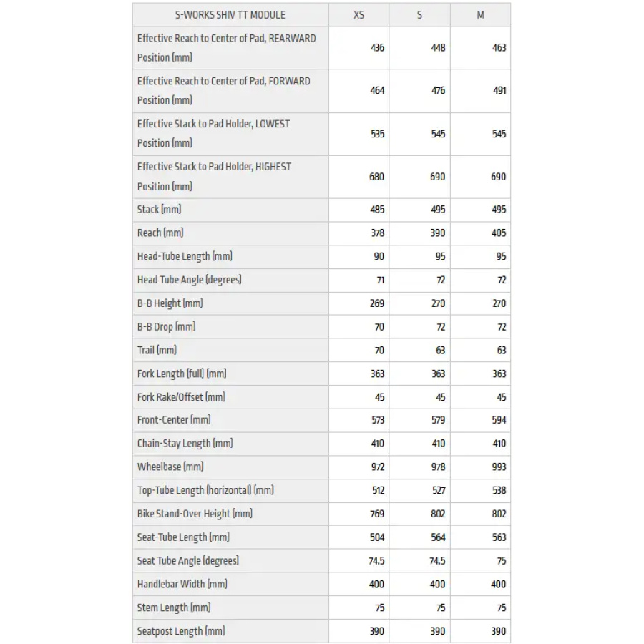This screenshot has width=644, height=644.
Task: Click the Handlebar Width (mm) row label
Action: coord(182,584)
